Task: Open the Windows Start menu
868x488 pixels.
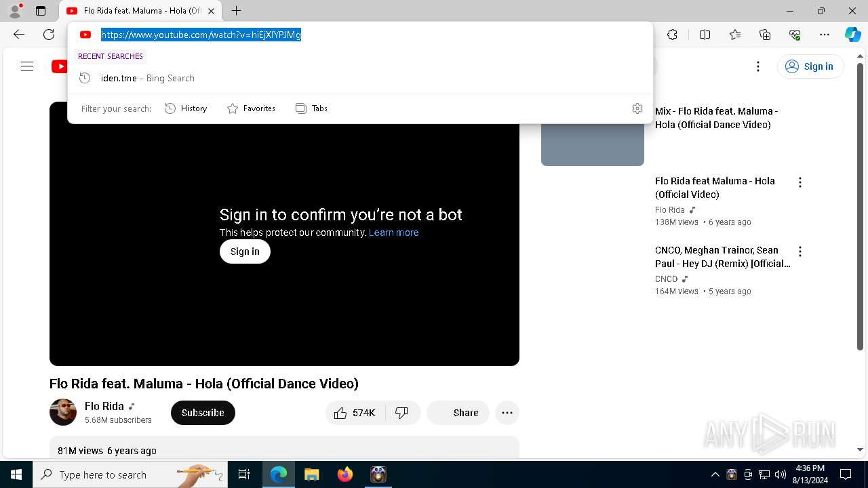Action: (16, 474)
